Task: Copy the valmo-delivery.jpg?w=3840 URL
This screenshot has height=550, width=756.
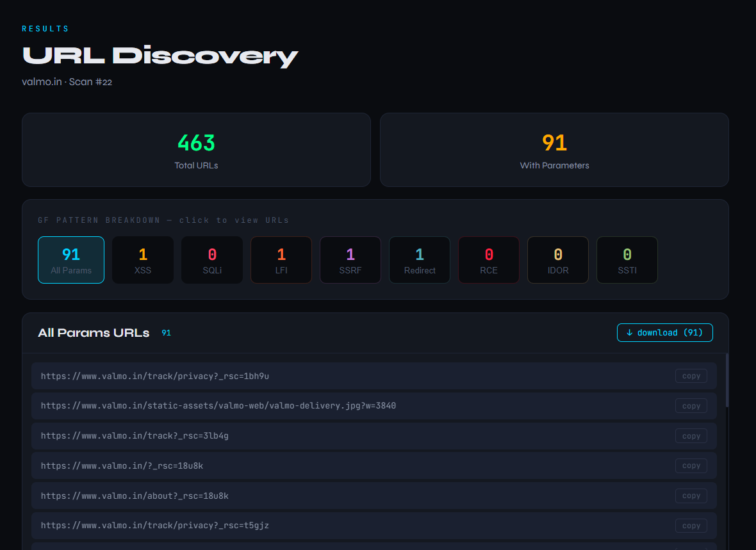Action: click(691, 406)
